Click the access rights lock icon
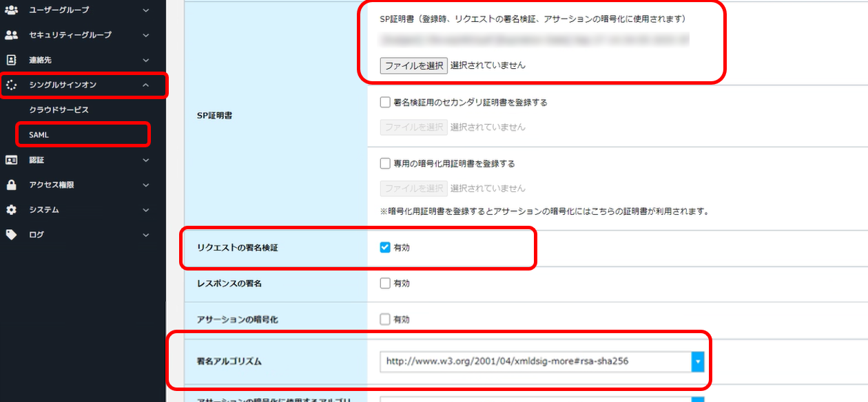Viewport: 868px width, 402px height. 11,185
